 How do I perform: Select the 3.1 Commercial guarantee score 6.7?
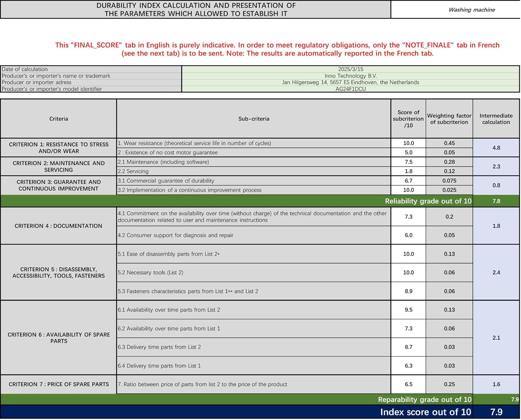(408, 180)
